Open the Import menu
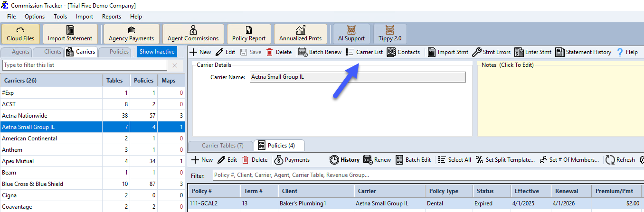644x212 pixels. [85, 17]
